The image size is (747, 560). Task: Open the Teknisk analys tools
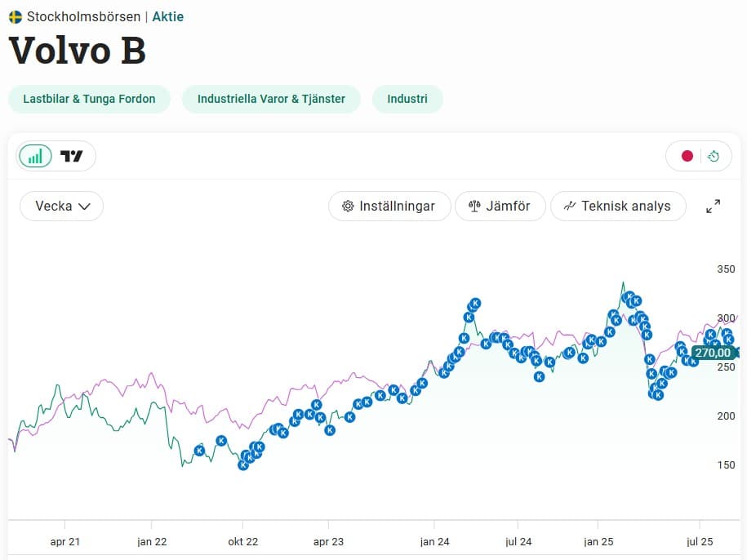coord(618,207)
